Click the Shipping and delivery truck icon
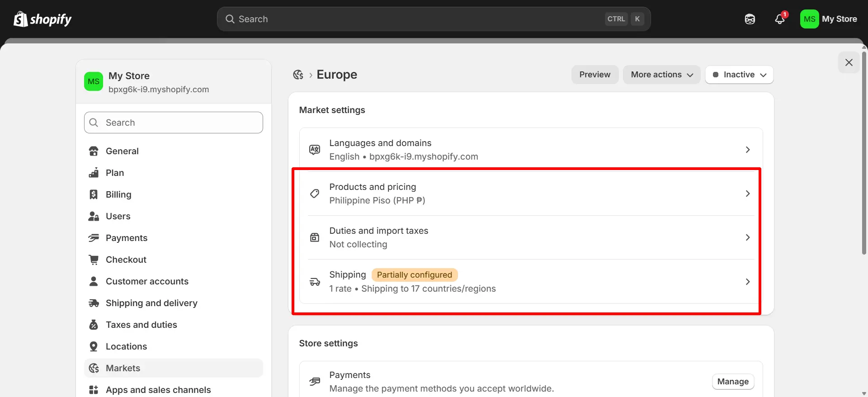 tap(94, 303)
